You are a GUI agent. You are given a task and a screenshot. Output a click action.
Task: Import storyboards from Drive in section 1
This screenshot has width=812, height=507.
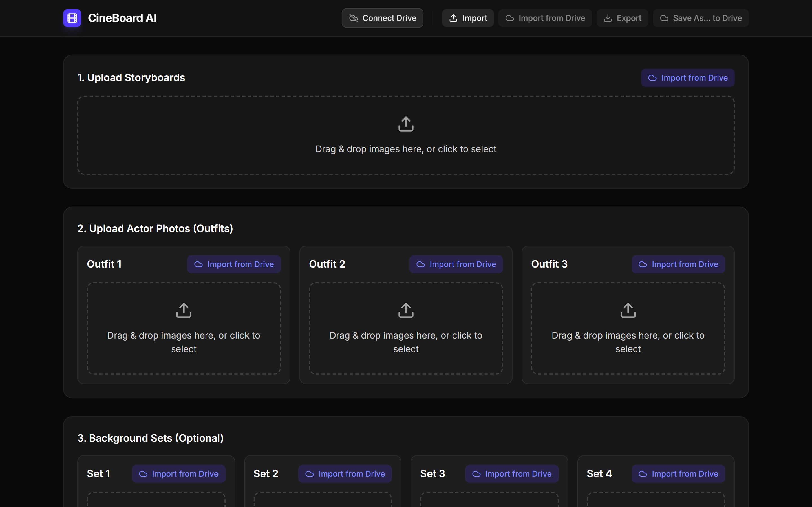tap(687, 78)
